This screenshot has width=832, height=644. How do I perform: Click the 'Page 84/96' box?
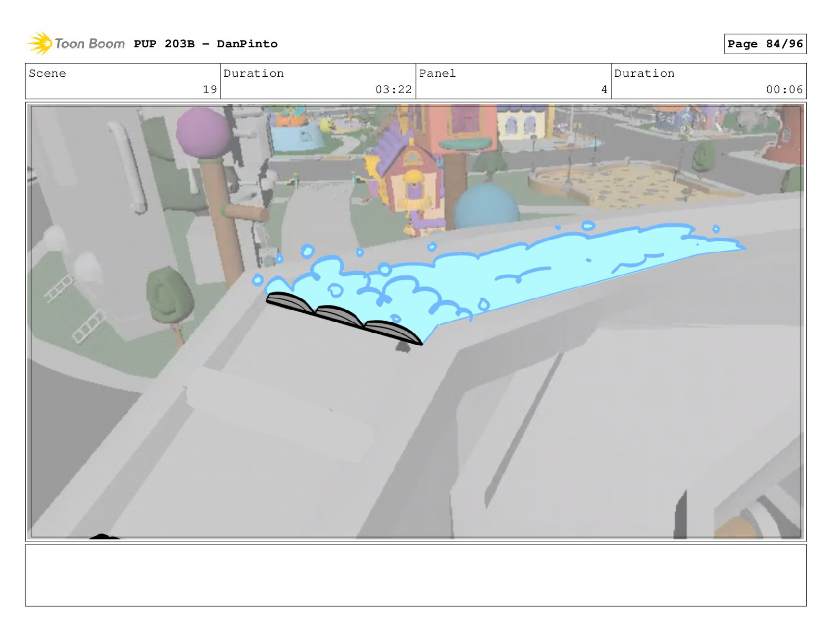tap(765, 44)
